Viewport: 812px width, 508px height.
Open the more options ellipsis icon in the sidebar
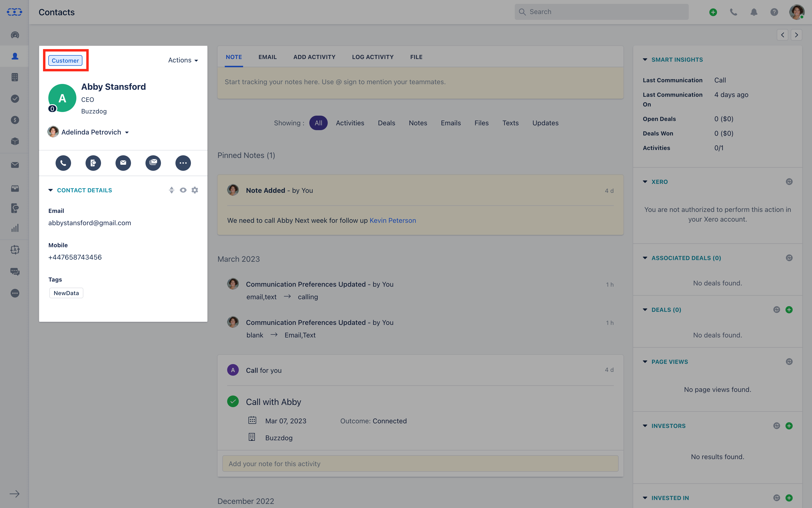(x=15, y=293)
